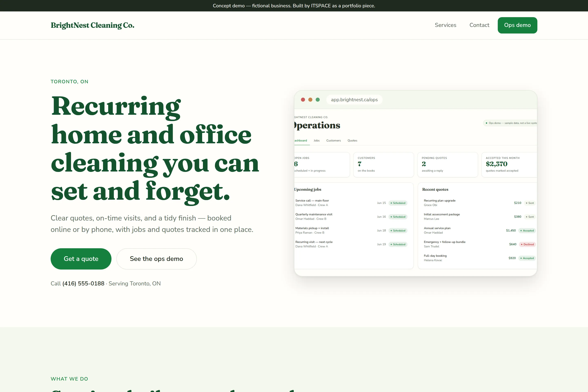588x392 pixels.
Task: Click Scheduled badge for Jun 19 job
Action: (398, 244)
